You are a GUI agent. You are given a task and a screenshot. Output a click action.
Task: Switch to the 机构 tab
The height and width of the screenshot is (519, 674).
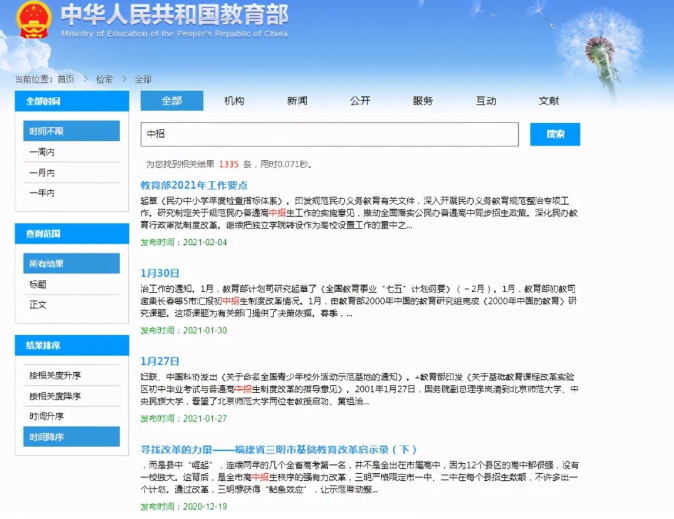pyautogui.click(x=234, y=101)
